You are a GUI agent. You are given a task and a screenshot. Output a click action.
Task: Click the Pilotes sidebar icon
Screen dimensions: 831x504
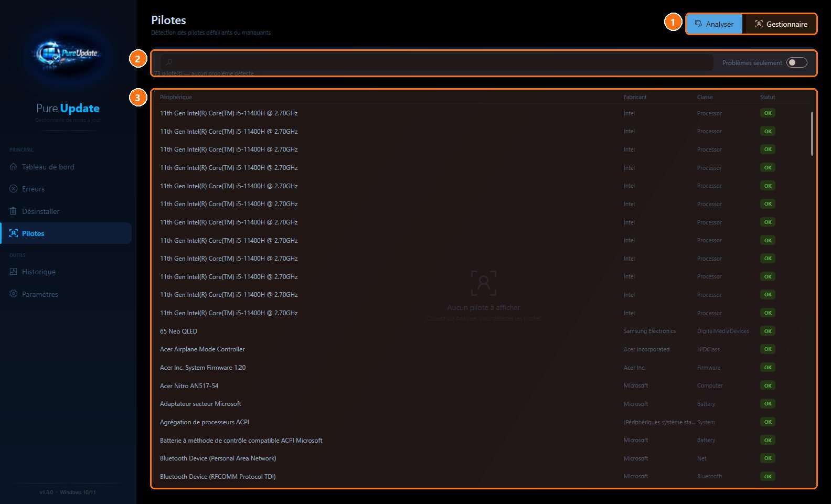point(14,233)
